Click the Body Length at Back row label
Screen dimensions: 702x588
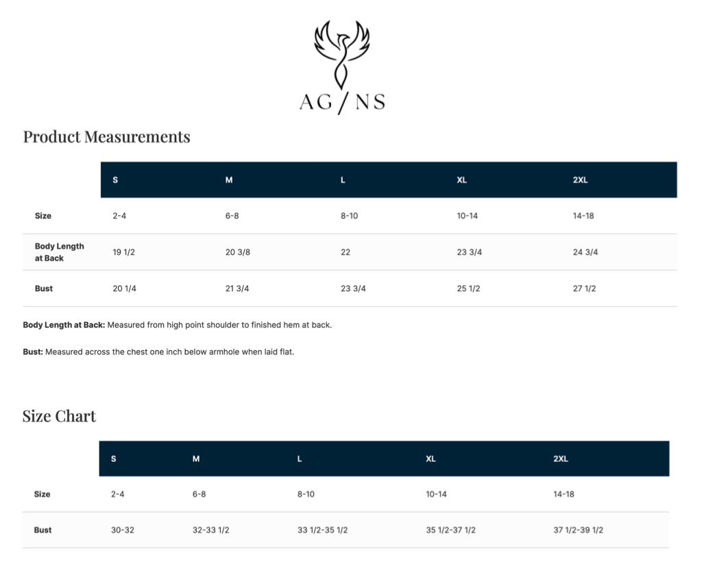click(59, 252)
